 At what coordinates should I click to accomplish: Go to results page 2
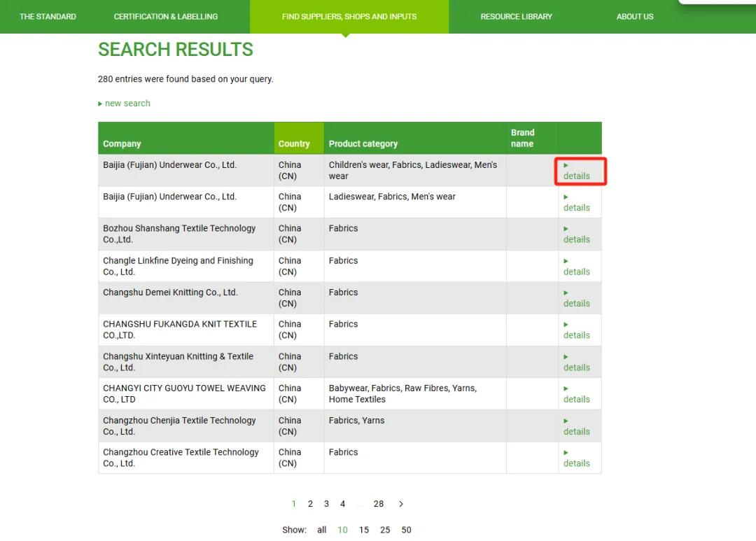tap(310, 504)
